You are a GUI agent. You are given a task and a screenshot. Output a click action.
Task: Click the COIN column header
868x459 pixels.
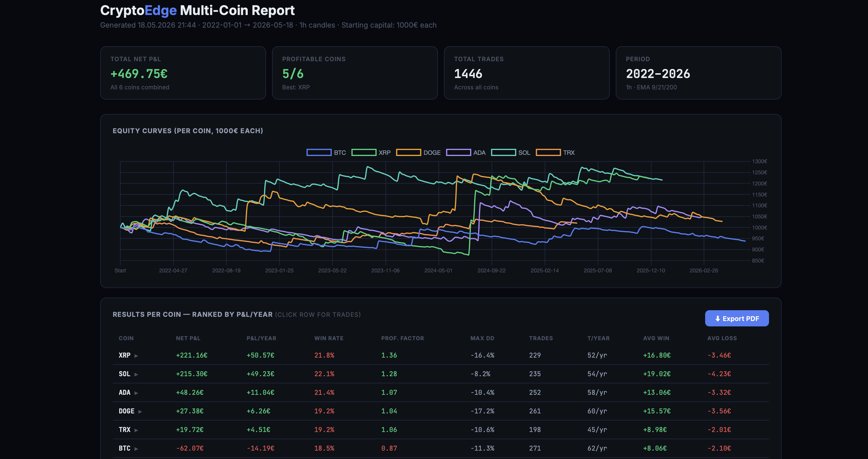click(126, 338)
